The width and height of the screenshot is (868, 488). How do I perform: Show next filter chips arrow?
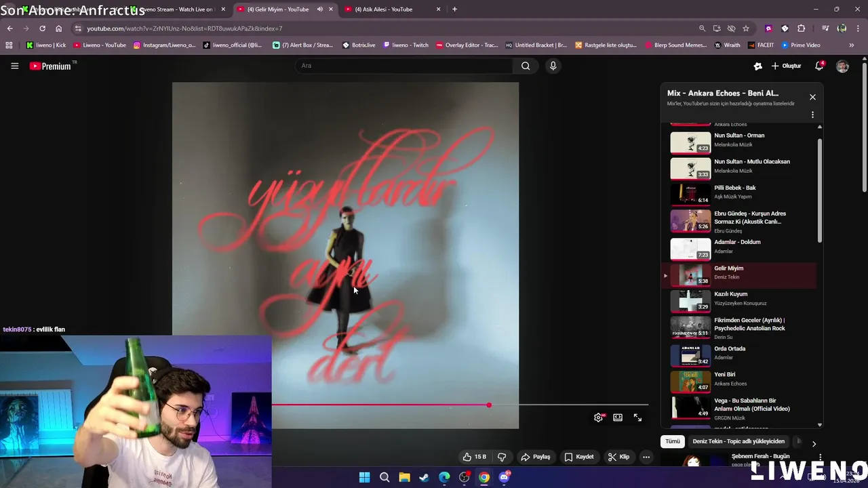[x=814, y=444]
